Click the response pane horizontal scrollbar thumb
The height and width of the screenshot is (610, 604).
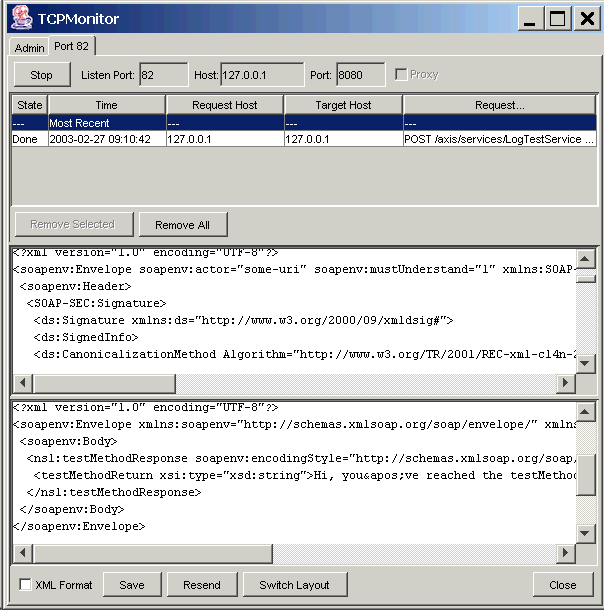(152, 553)
